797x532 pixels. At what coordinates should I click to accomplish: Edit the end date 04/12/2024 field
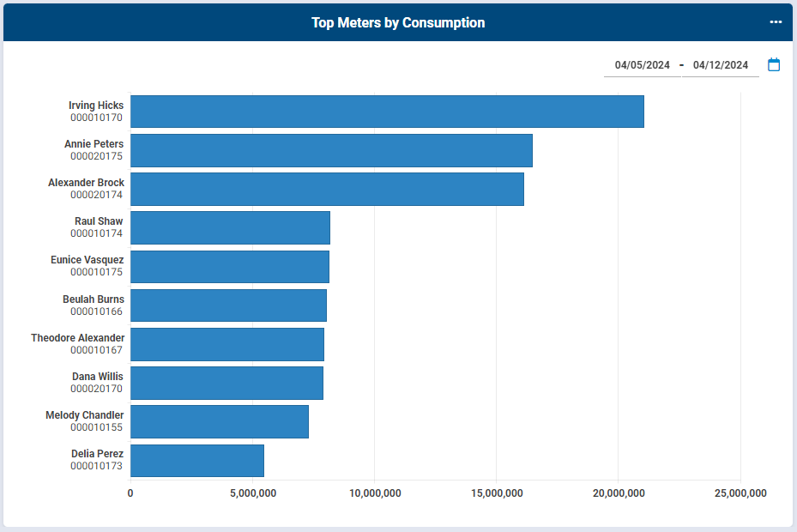point(720,65)
